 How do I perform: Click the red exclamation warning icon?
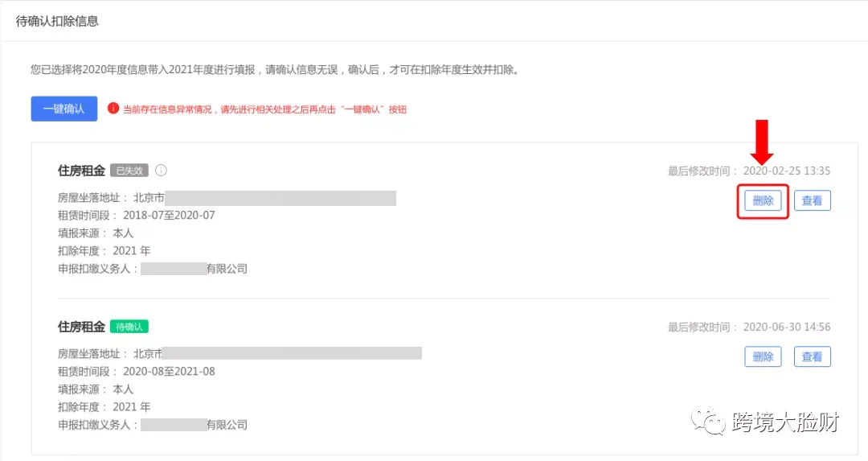113,108
